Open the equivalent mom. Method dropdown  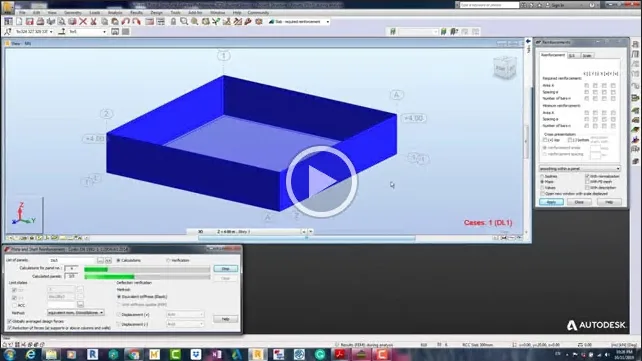[x=76, y=313]
